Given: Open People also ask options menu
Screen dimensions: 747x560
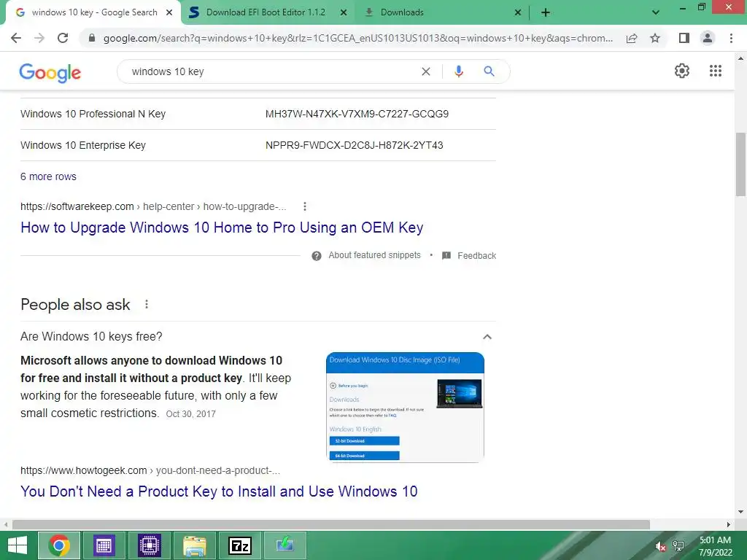Looking at the screenshot, I should click(x=147, y=304).
